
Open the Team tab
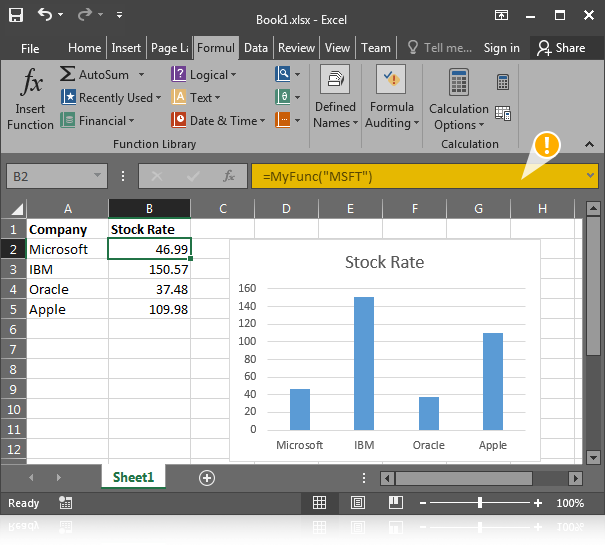(x=376, y=48)
